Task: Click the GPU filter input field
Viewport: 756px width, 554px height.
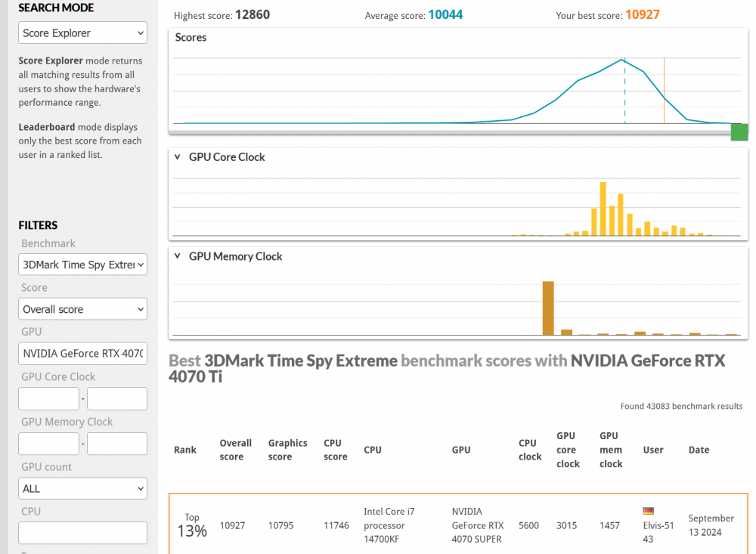Action: 82,353
